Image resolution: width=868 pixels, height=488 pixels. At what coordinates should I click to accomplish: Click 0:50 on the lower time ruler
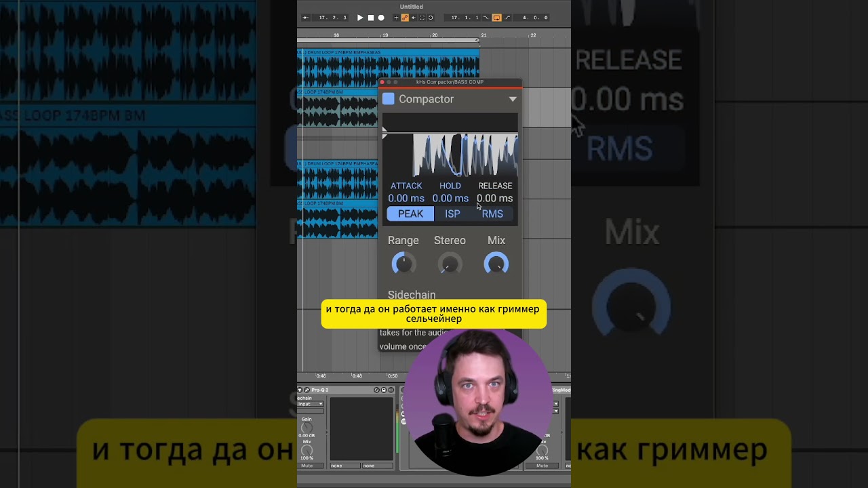392,375
